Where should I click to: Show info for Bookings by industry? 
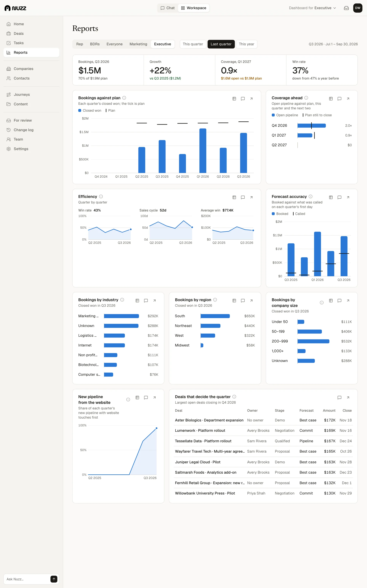(122, 300)
